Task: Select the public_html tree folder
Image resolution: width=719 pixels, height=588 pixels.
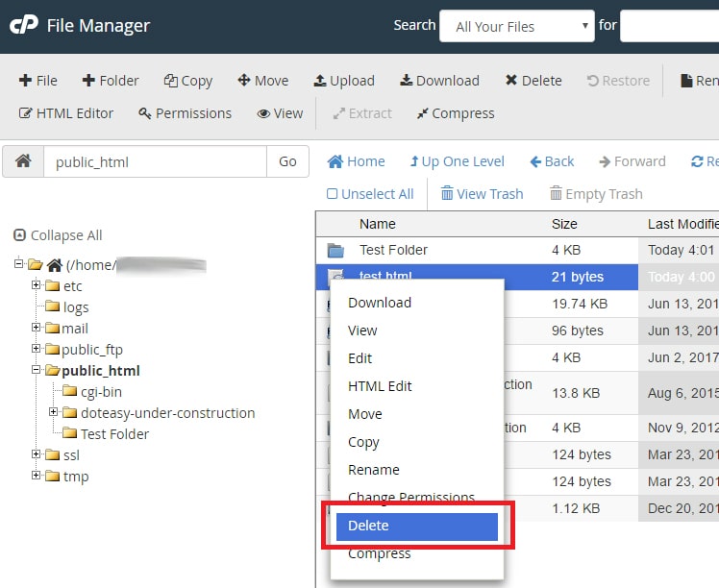Action: (x=100, y=371)
